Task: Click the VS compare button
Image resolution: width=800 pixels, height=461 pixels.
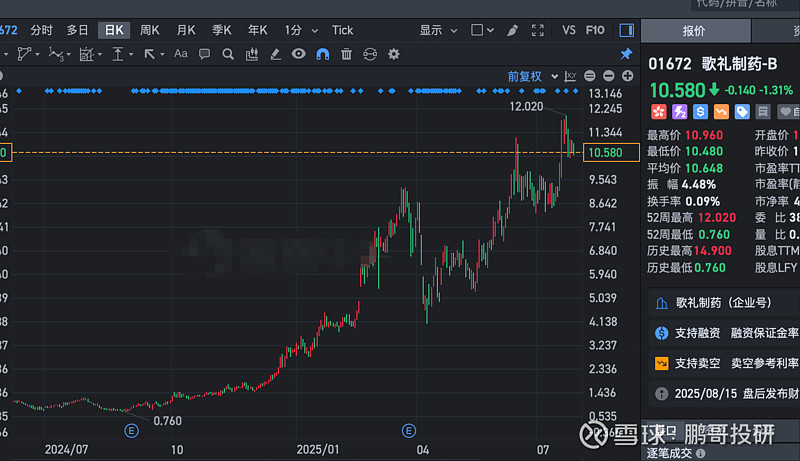Action: 568,31
